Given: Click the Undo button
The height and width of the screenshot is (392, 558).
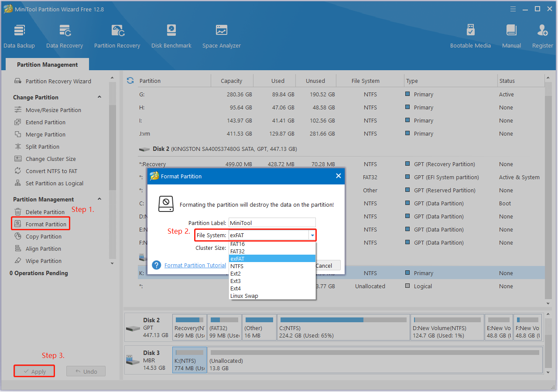Looking at the screenshot, I should coord(86,372).
